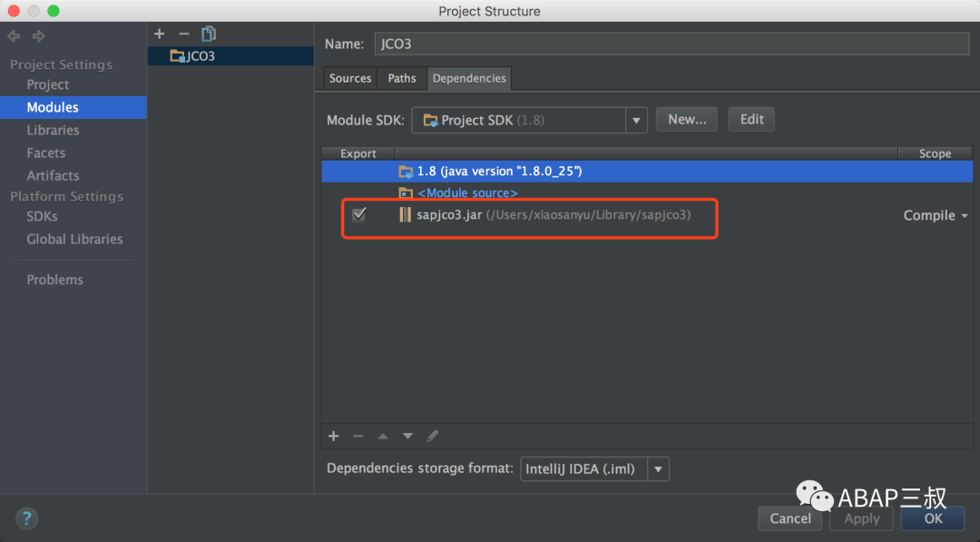The height and width of the screenshot is (542, 980).
Task: Click the Cancel button
Action: [790, 518]
